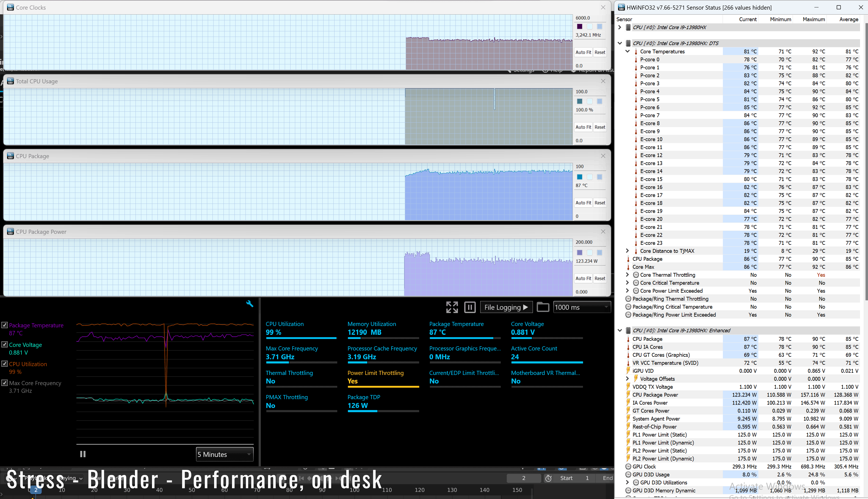
Task: Pause monitoring with the pause icon button
Action: click(x=469, y=307)
